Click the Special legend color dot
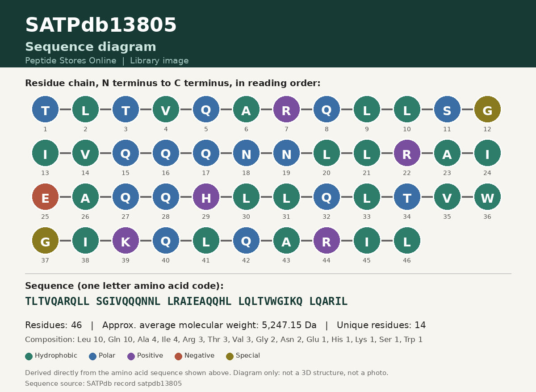The width and height of the screenshot is (536, 392). [230, 356]
